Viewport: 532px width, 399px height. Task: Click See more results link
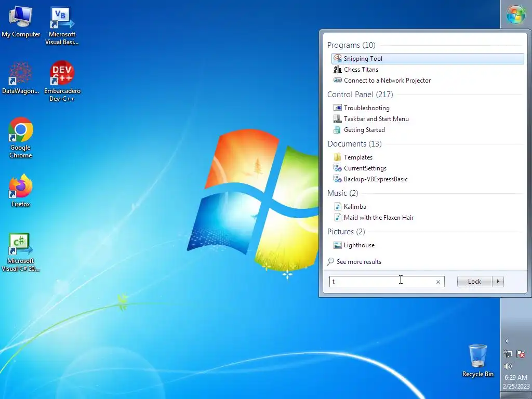(x=359, y=262)
